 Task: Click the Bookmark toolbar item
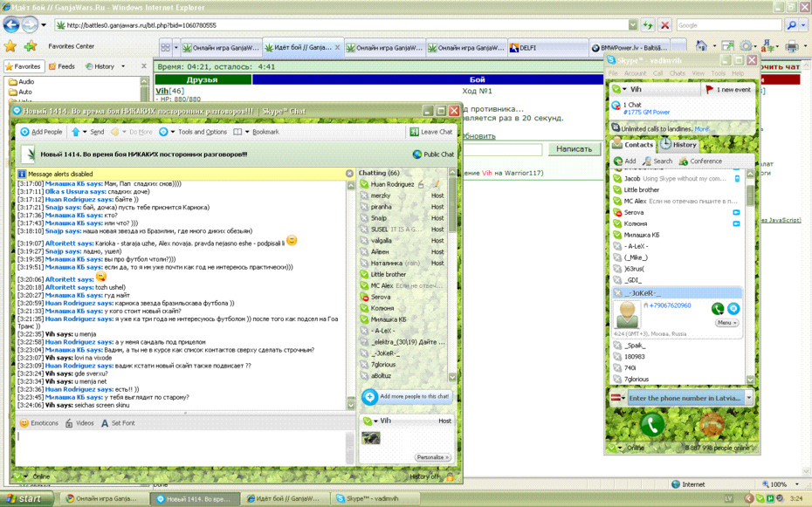point(265,132)
